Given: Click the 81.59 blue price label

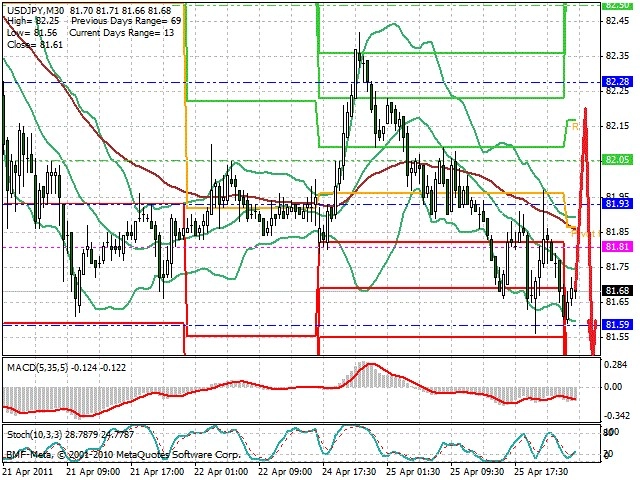Looking at the screenshot, I should pos(617,324).
